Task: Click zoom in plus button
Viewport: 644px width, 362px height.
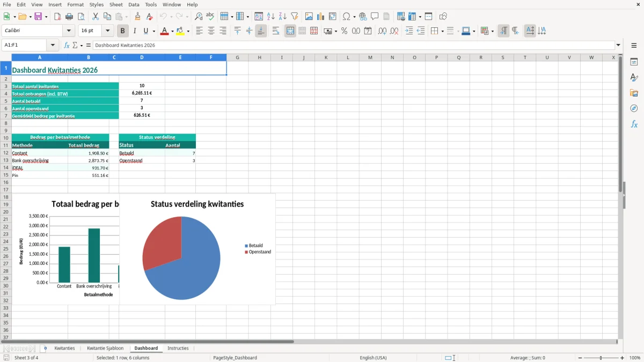Action: point(623,358)
